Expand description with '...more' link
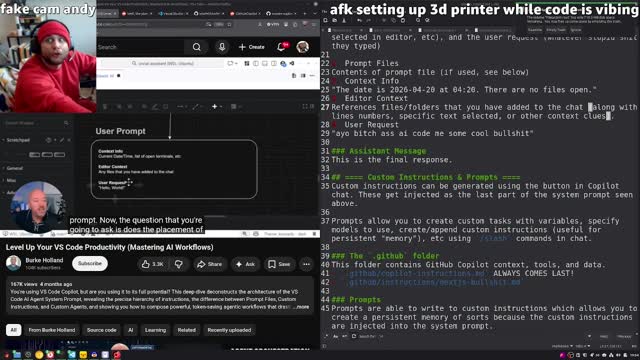This screenshot has height=360, width=640. [302, 307]
